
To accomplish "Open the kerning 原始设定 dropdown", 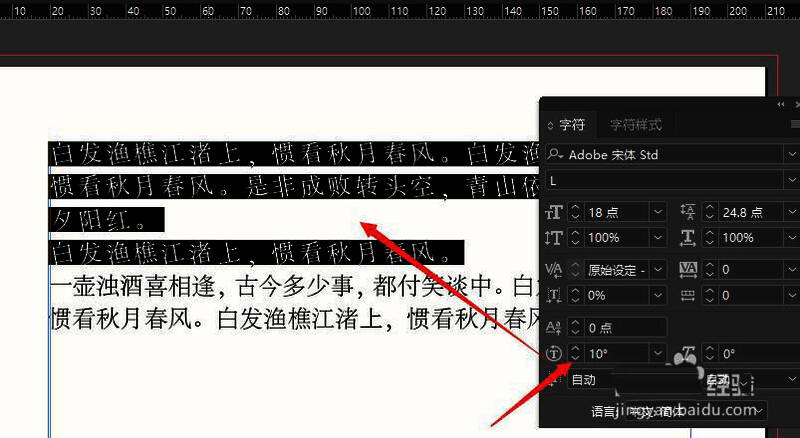I will click(658, 270).
